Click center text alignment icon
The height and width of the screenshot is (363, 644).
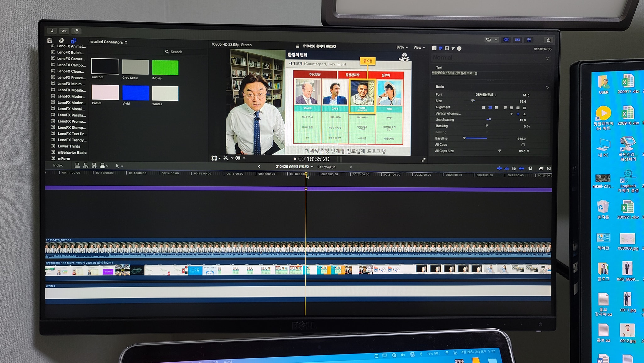490,108
